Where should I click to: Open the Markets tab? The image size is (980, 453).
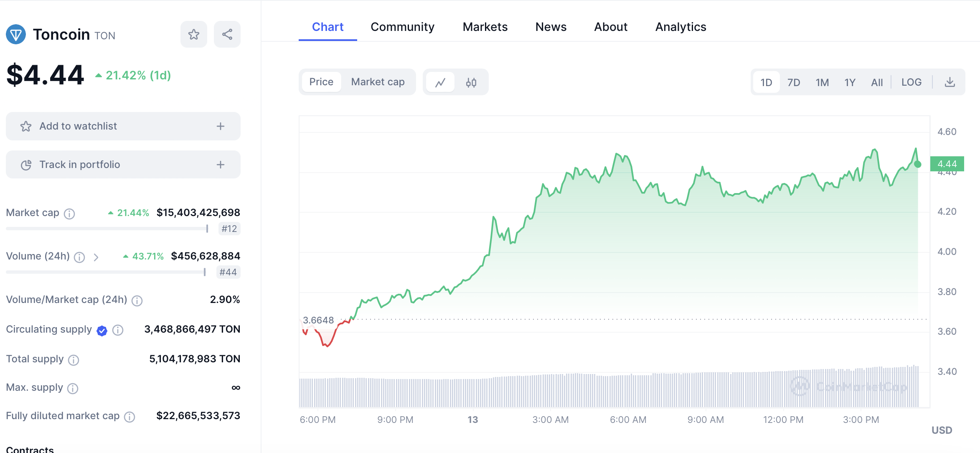click(485, 27)
